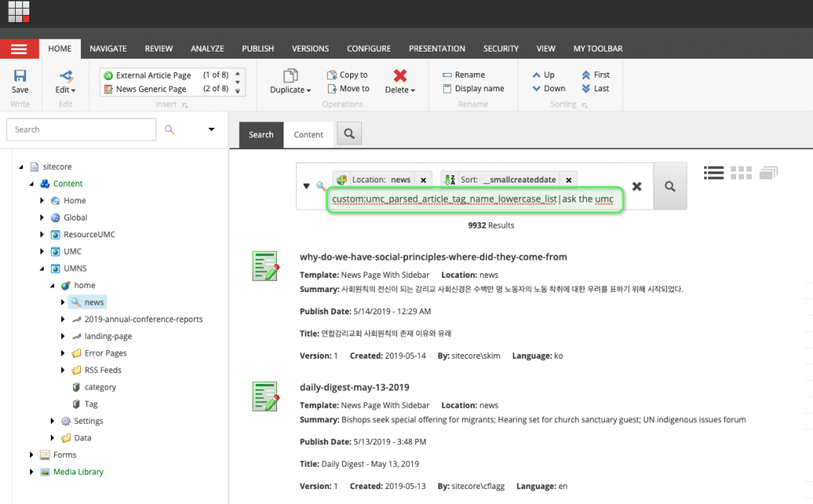Screen dimensions: 813x504
Task: Switch to the ANALYZE ribbon tab
Action: coord(207,48)
